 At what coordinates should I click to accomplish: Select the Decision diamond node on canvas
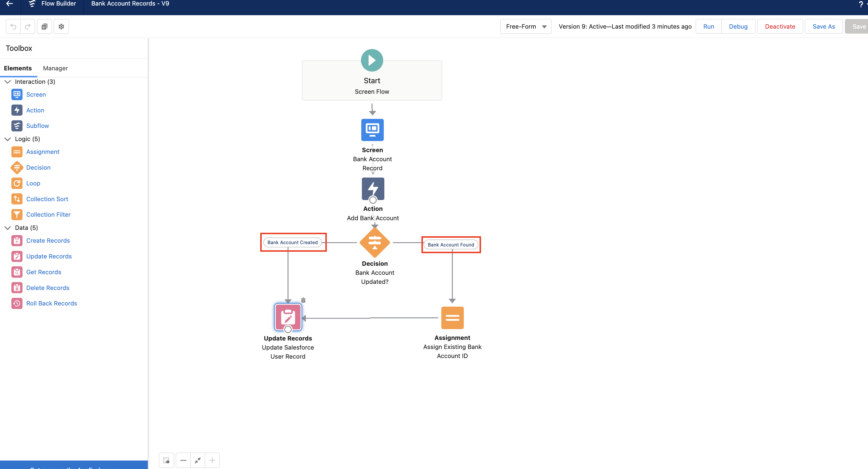pyautogui.click(x=374, y=243)
